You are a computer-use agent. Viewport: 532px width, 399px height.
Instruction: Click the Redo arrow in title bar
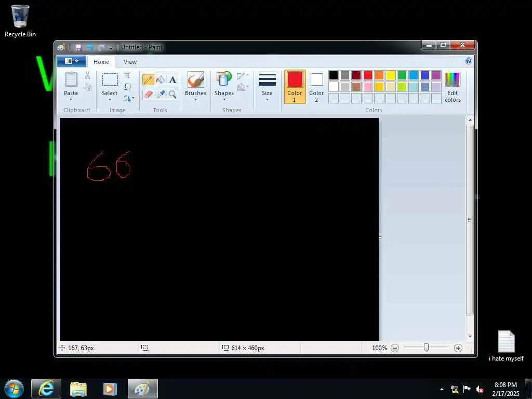pyautogui.click(x=101, y=47)
